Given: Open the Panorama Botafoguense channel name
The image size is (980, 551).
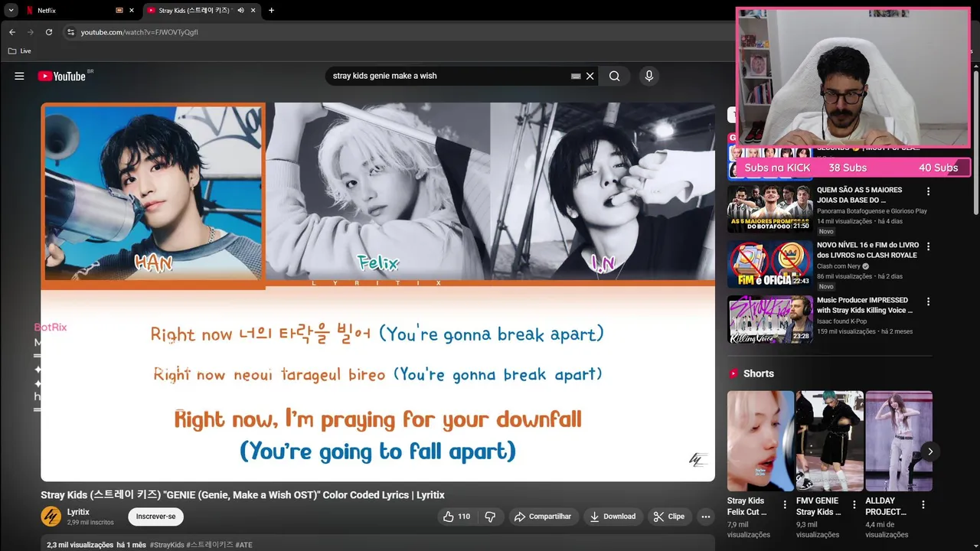Looking at the screenshot, I should coord(871,211).
